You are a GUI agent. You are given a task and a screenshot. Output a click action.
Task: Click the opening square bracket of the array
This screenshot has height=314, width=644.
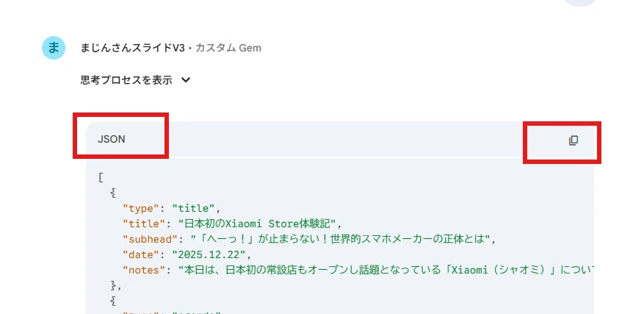click(101, 178)
